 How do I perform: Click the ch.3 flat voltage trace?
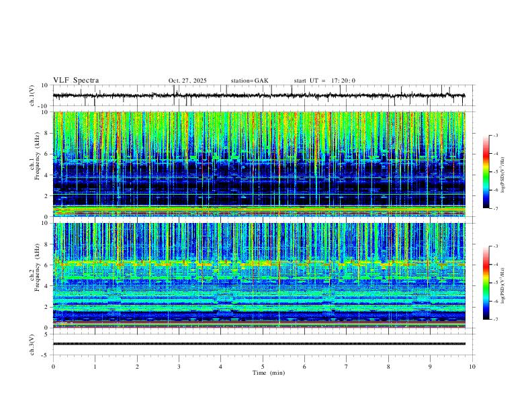click(x=259, y=344)
